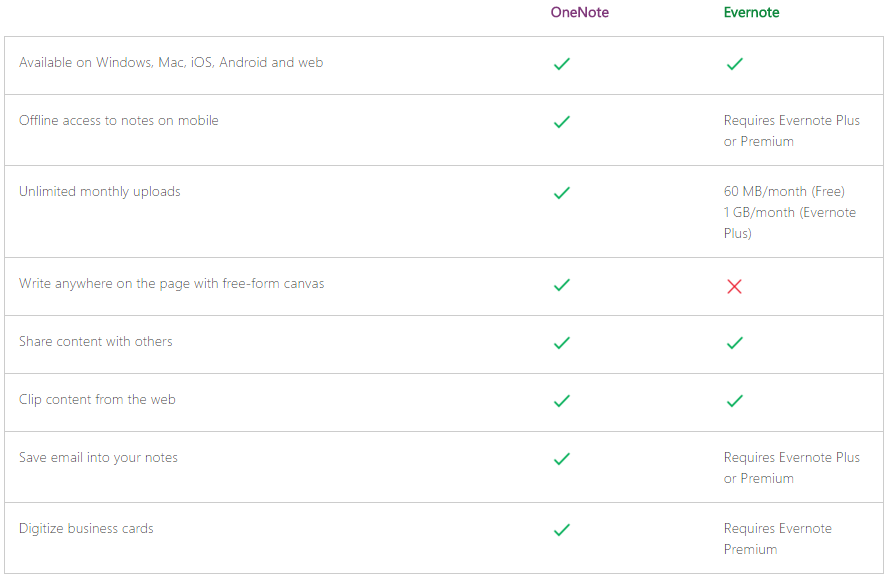Click OneNote checkmark for Share content row
This screenshot has height=578, width=888.
point(562,343)
